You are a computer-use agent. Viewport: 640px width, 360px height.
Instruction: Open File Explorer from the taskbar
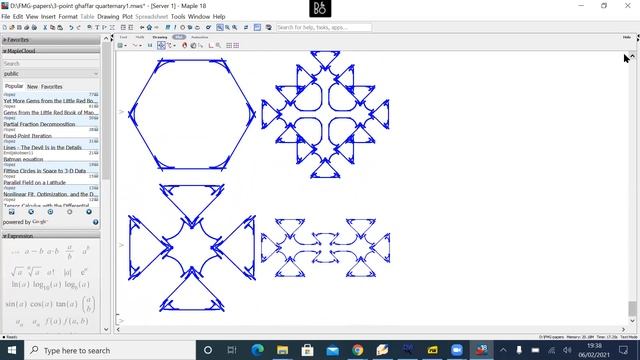tap(282, 350)
